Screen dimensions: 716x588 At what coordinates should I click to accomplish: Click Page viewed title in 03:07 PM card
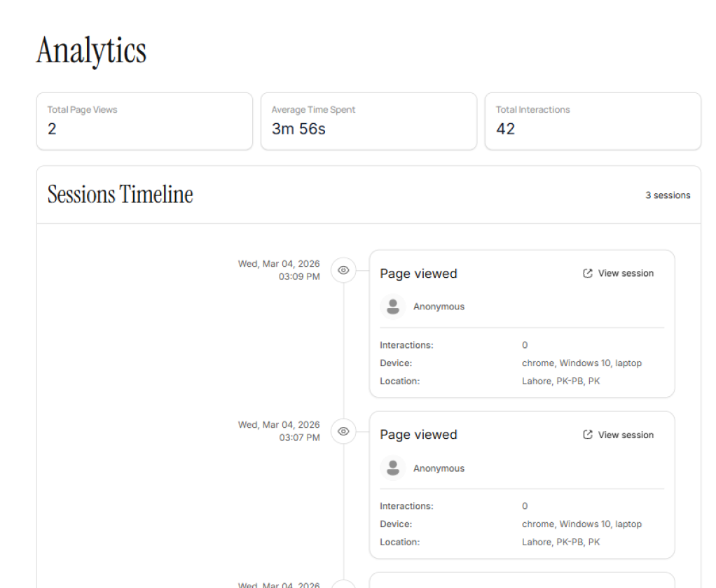click(418, 435)
